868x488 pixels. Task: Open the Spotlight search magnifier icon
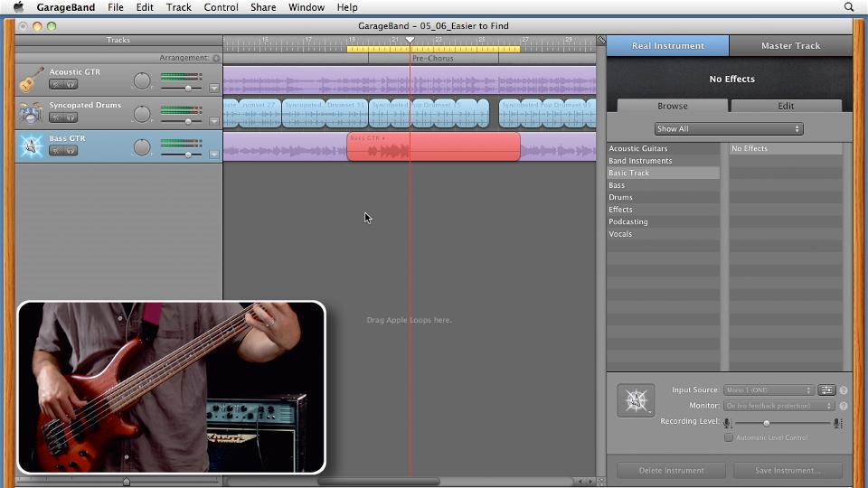pyautogui.click(x=849, y=7)
